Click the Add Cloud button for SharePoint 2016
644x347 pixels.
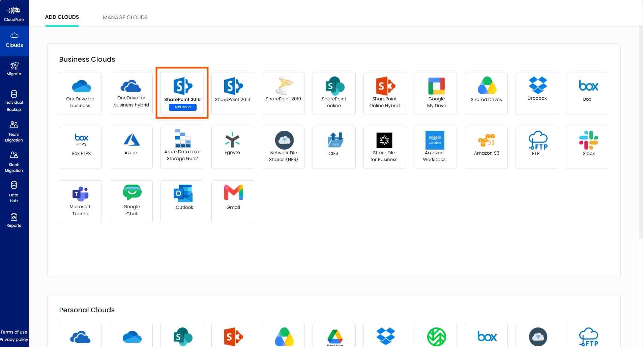point(182,107)
